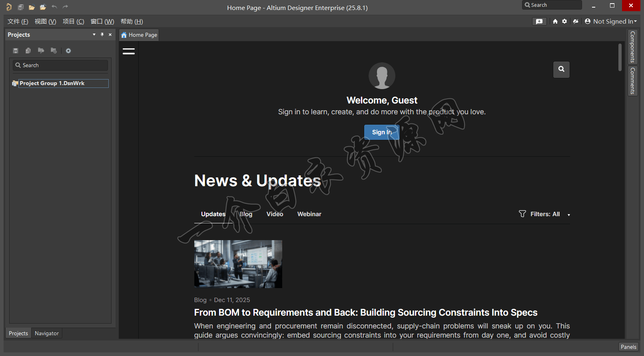This screenshot has height=356, width=644.
Task: Click the blue Sign In button
Action: click(x=381, y=132)
